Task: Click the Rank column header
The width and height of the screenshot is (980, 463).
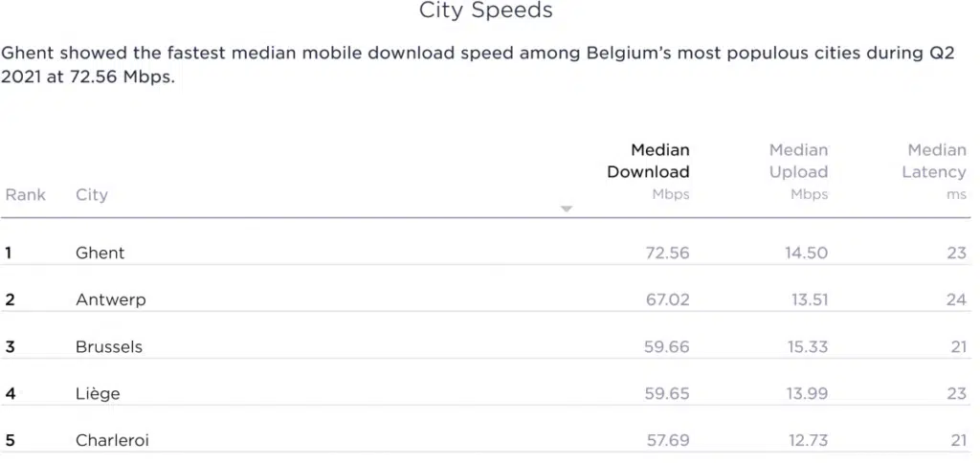Action: (x=26, y=194)
